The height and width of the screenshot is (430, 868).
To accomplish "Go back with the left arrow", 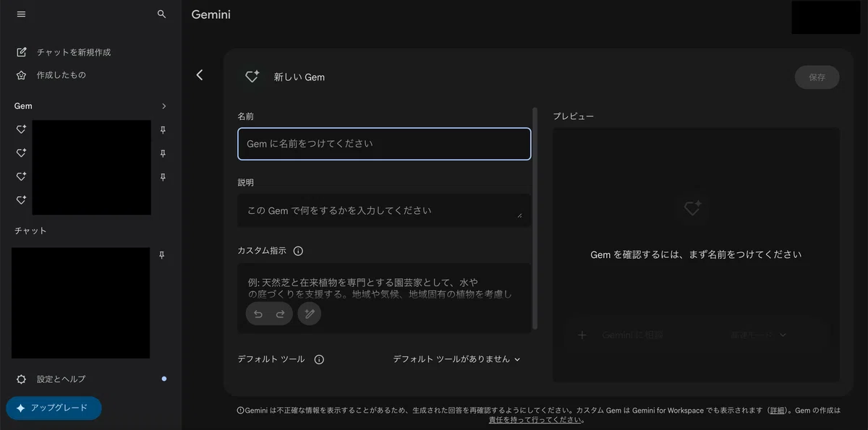I will (x=200, y=75).
